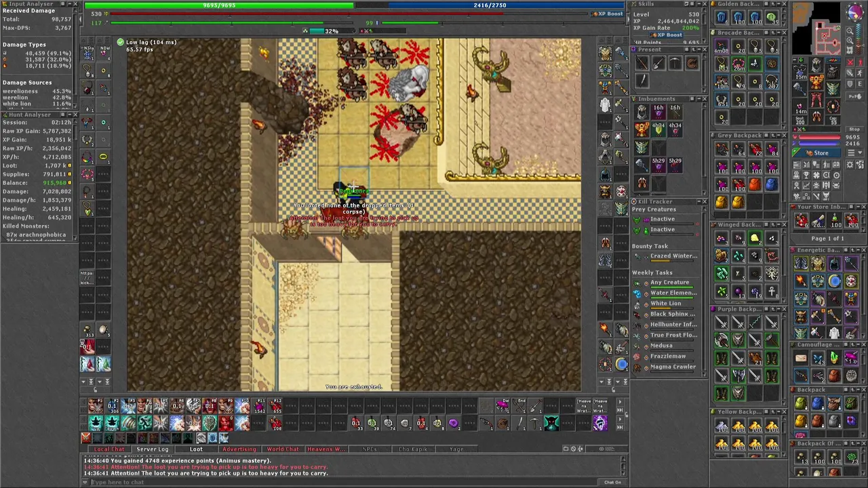
Task: Click the Stop button
Action: (x=854, y=129)
